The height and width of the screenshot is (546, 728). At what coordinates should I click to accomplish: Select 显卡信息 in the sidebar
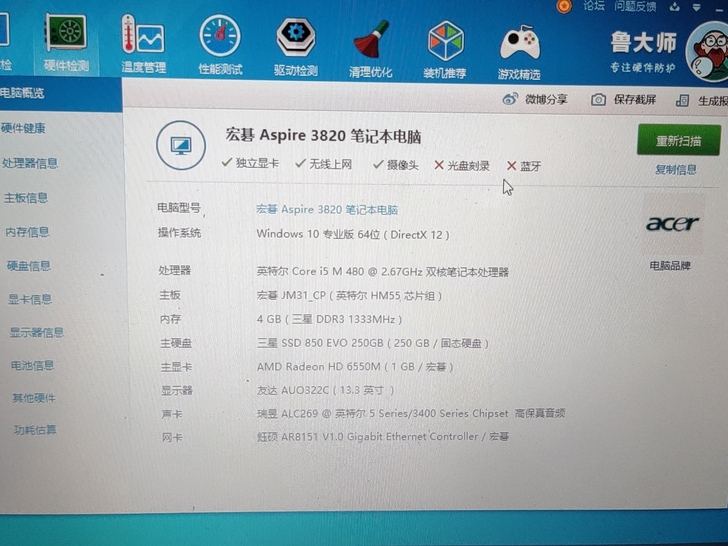pyautogui.click(x=30, y=299)
